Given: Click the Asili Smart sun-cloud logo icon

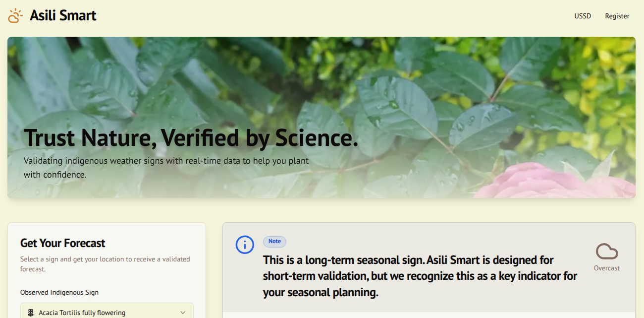Looking at the screenshot, I should coord(15,16).
